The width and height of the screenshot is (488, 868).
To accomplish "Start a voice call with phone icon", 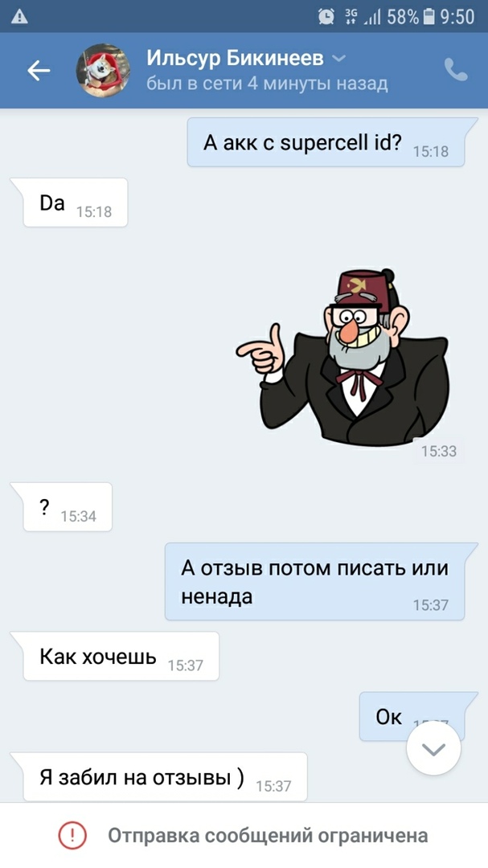I will tap(456, 70).
